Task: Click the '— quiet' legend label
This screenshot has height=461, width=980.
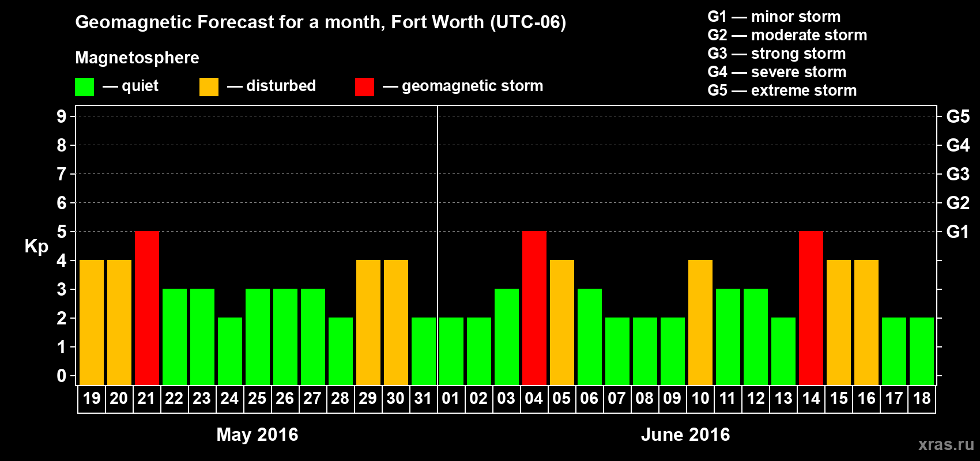Action: tap(130, 86)
